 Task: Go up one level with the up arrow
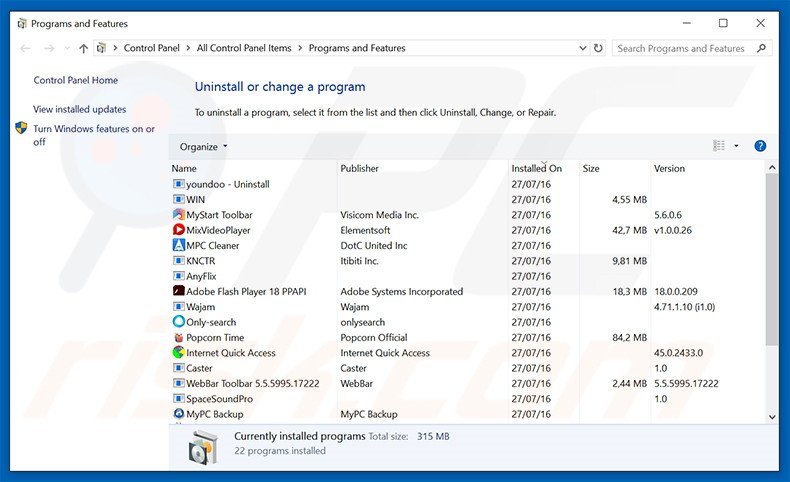click(x=83, y=48)
